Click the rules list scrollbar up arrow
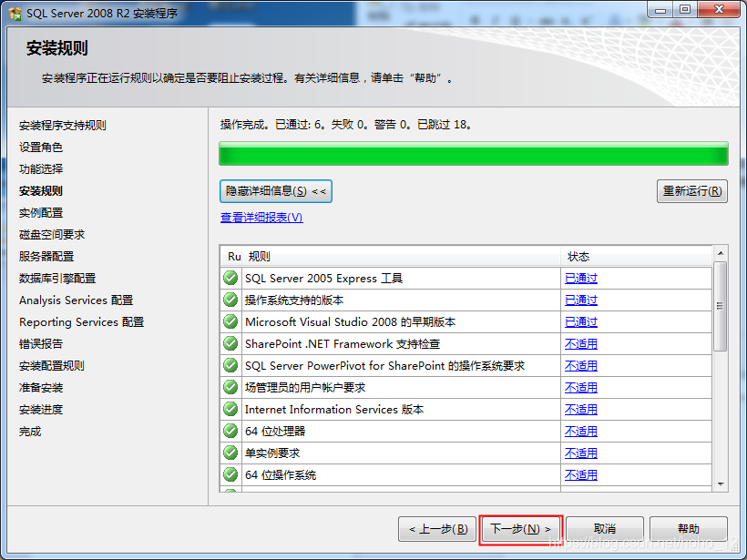The height and width of the screenshot is (560, 747). [x=721, y=253]
